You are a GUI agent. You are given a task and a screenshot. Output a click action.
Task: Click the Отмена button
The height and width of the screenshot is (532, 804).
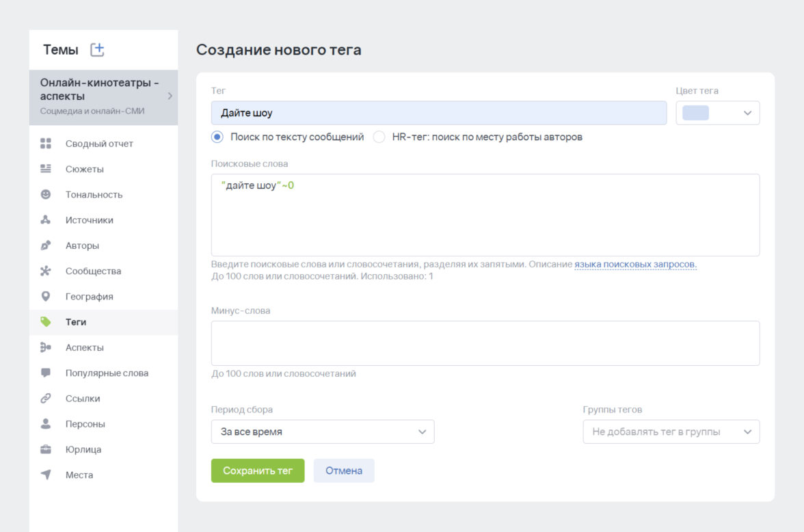pos(344,471)
